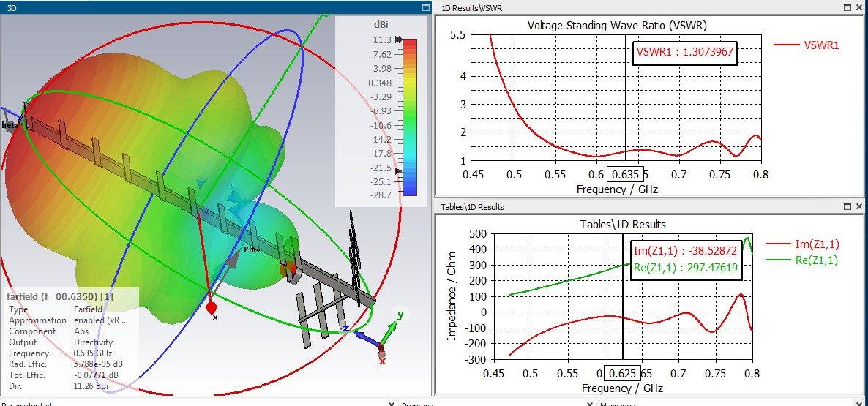
Task: Maximize the 1D Results VSWR panel
Action: pos(848,8)
